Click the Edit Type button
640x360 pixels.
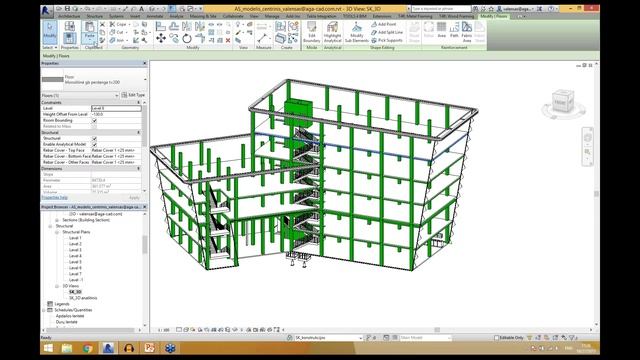(x=133, y=95)
